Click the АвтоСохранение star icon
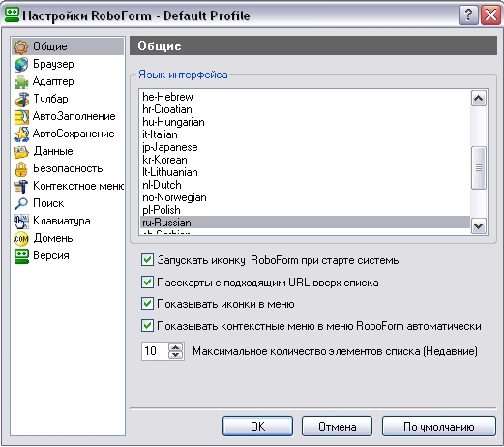Image resolution: width=504 pixels, height=447 pixels. click(21, 134)
